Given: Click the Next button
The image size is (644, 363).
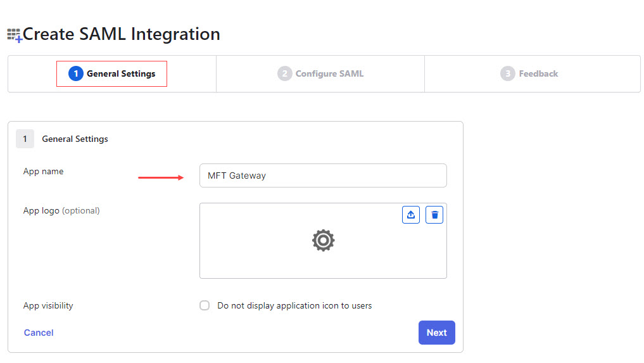Looking at the screenshot, I should [x=436, y=333].
